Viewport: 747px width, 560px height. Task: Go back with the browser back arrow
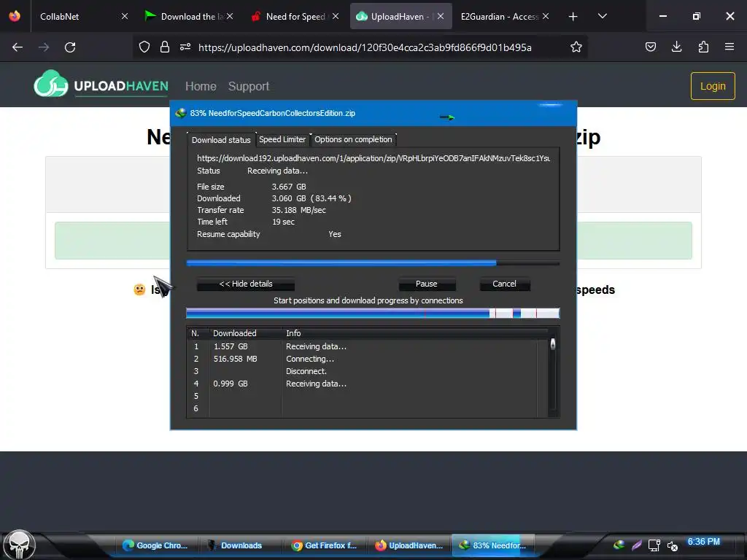tap(18, 47)
